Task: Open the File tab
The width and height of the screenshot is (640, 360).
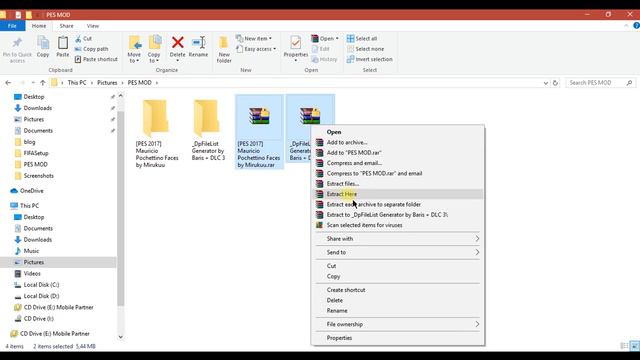Action: (x=12, y=26)
